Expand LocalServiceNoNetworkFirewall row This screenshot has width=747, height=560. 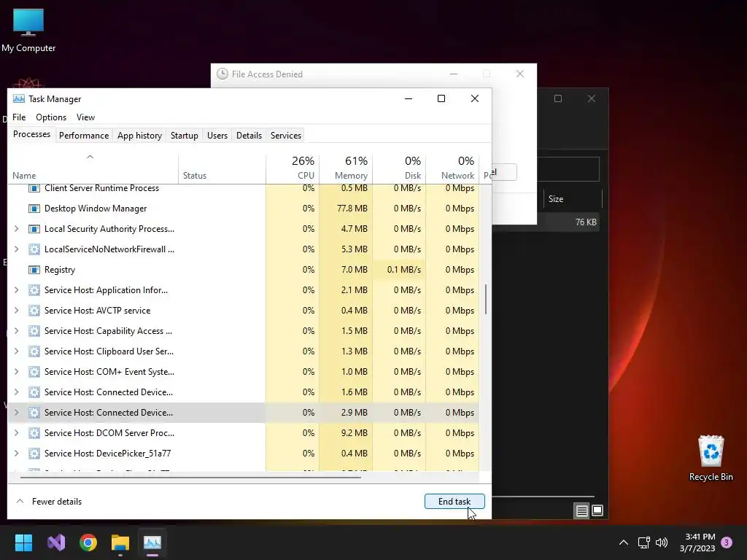(x=16, y=249)
